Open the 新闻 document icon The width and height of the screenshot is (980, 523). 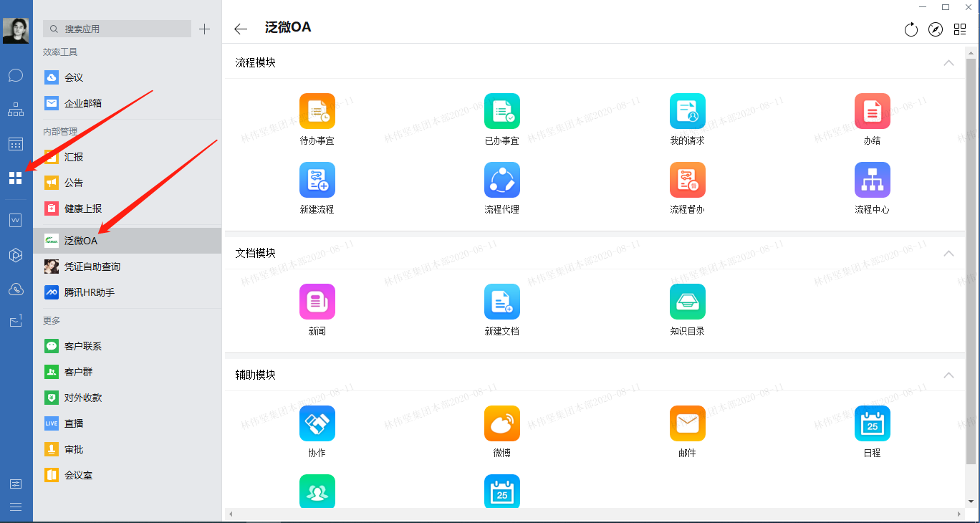317,302
